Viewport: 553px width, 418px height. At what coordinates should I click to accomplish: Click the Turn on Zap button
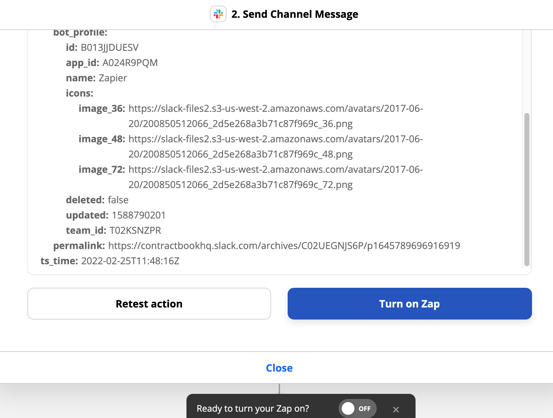click(409, 304)
